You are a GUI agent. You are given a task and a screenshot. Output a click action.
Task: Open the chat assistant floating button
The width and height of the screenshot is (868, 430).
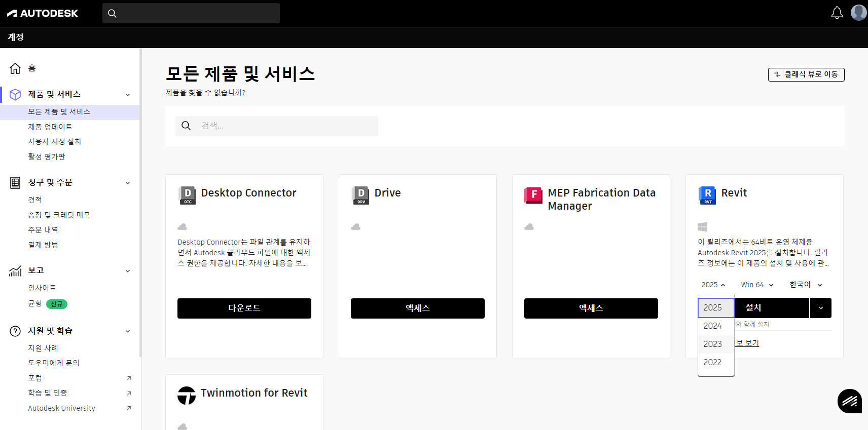tap(849, 401)
